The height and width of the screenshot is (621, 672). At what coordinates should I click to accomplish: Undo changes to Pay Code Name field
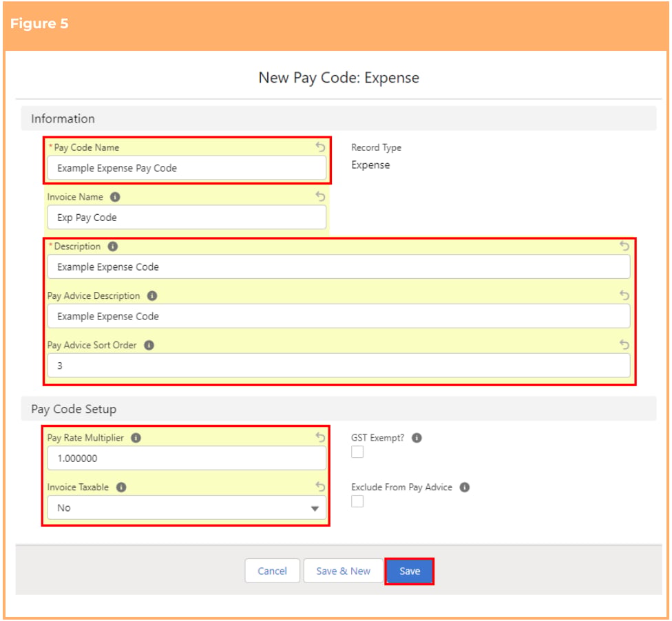click(320, 147)
